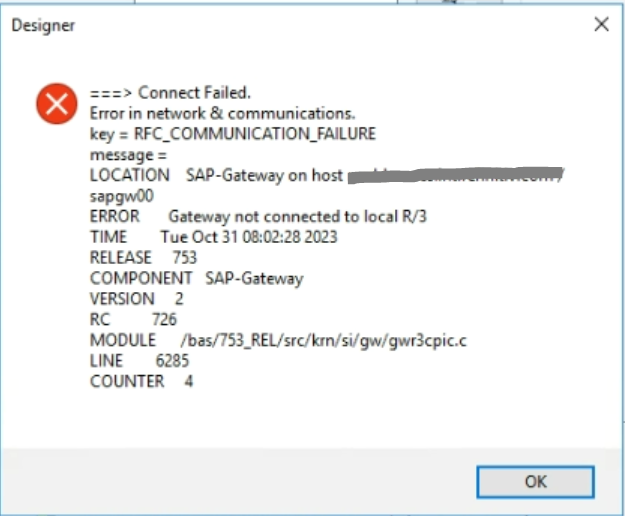Click the sapgw00 service text
Viewport: 625px width, 516px height.
click(x=122, y=196)
